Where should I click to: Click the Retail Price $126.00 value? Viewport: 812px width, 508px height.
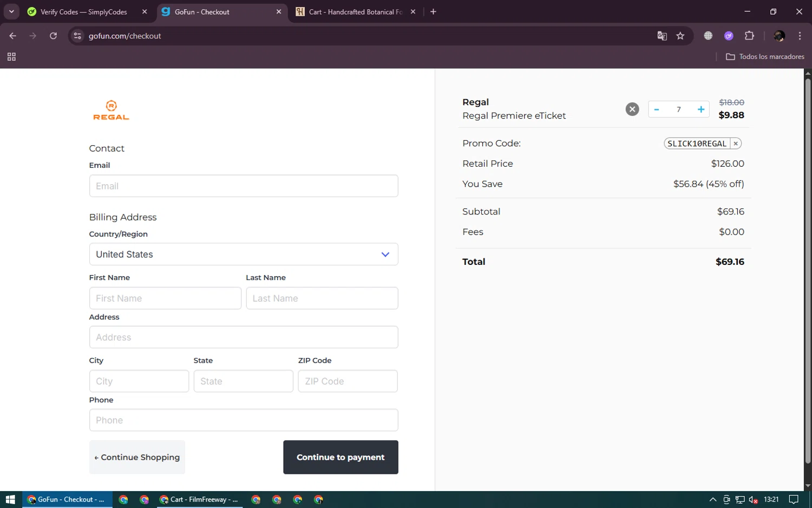tap(728, 164)
